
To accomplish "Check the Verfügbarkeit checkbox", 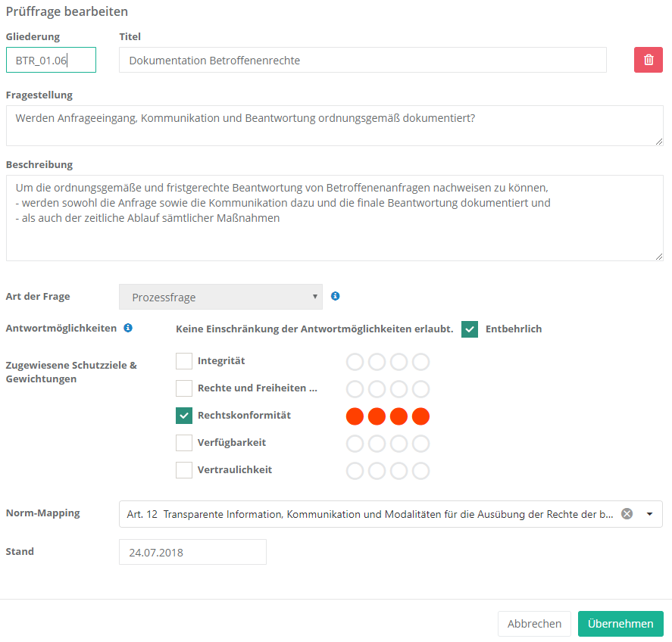I will coord(184,443).
